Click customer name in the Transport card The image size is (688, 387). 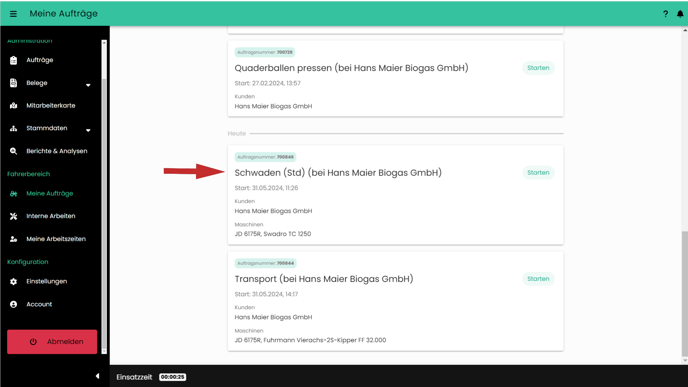click(x=273, y=317)
